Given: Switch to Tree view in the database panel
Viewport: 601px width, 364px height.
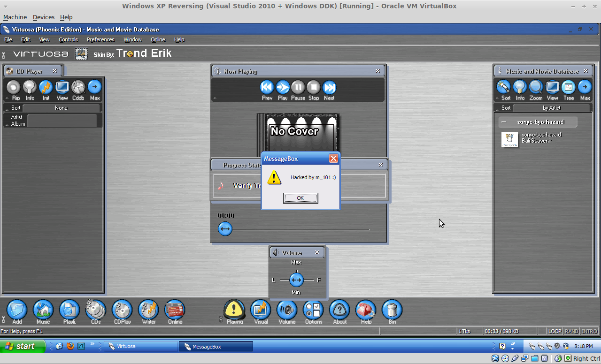Looking at the screenshot, I should [x=569, y=87].
